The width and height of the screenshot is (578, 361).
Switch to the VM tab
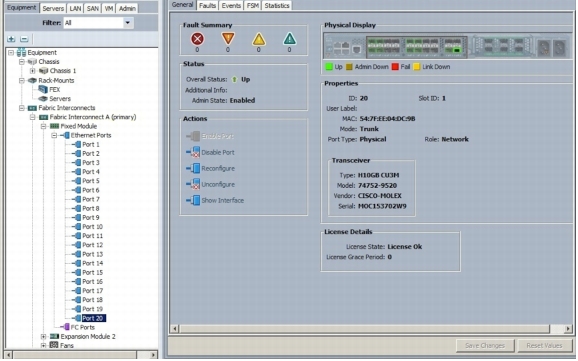[109, 8]
